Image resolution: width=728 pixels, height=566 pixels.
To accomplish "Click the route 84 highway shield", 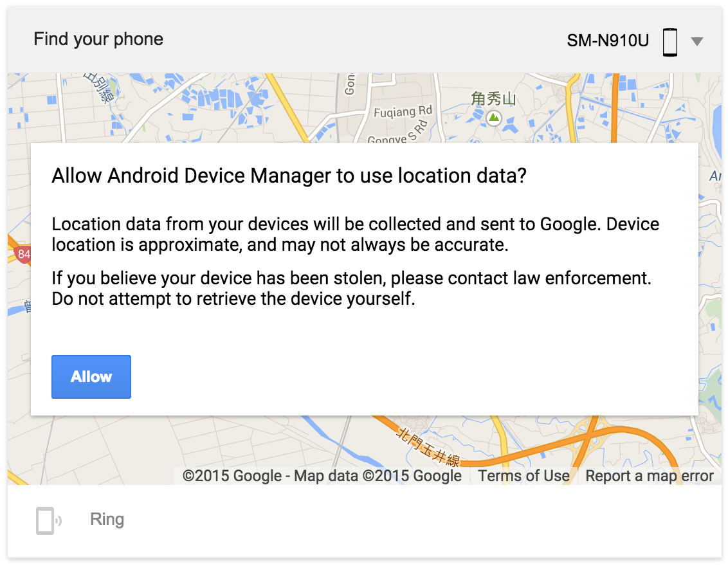I will pos(23,254).
